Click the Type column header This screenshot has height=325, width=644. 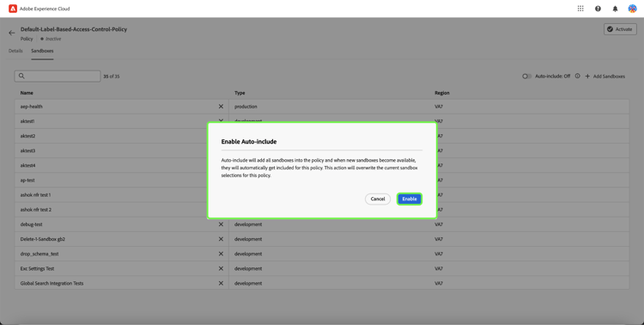[x=240, y=93]
